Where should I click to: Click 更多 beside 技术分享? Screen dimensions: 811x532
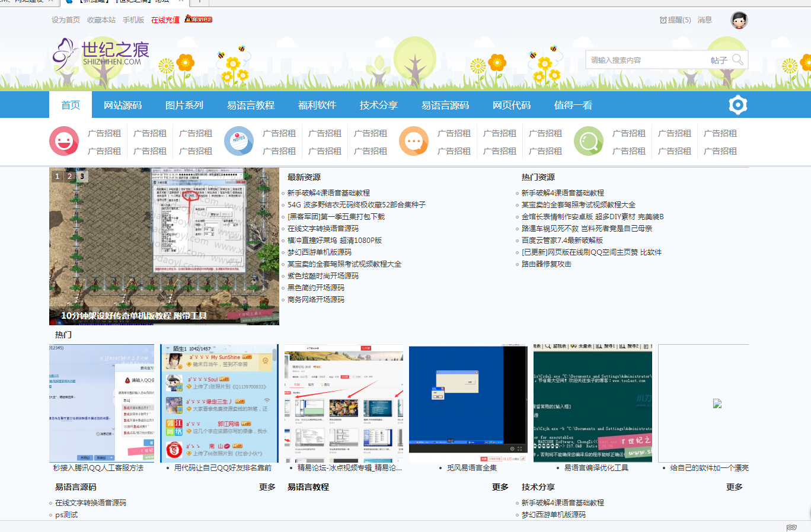(735, 487)
